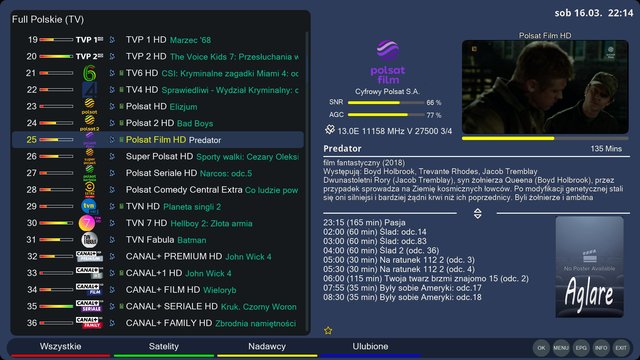Click the Full Polskie (TV) list title
Image resolution: width=640 pixels, height=360 pixels.
pos(48,19)
